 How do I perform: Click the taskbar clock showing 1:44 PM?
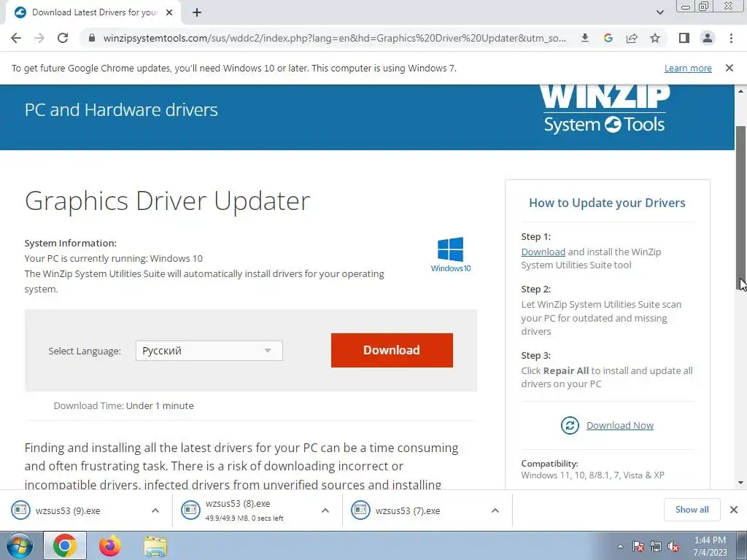point(710,546)
